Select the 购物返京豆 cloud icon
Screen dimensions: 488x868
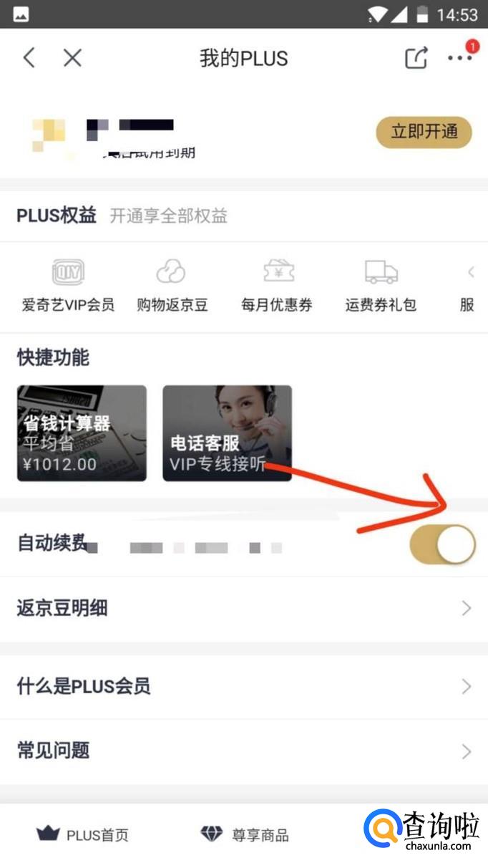pos(172,272)
